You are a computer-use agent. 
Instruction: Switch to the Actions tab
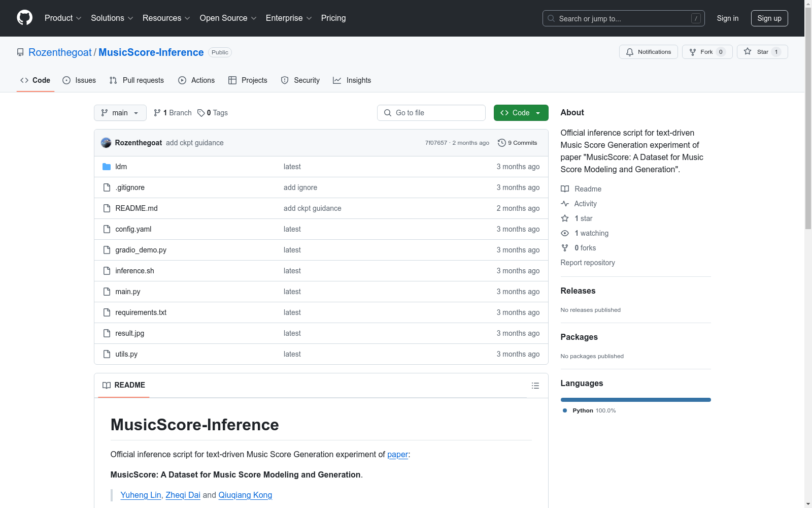(x=196, y=80)
